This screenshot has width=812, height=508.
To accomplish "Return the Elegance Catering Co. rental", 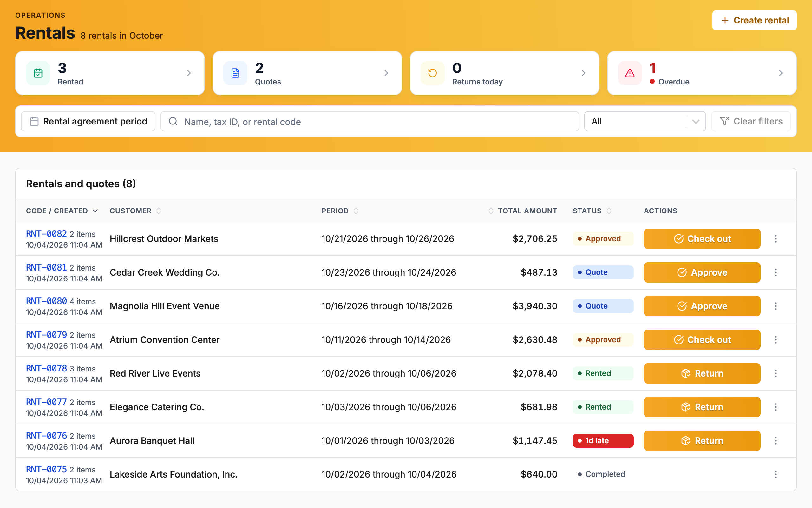I will 702,407.
